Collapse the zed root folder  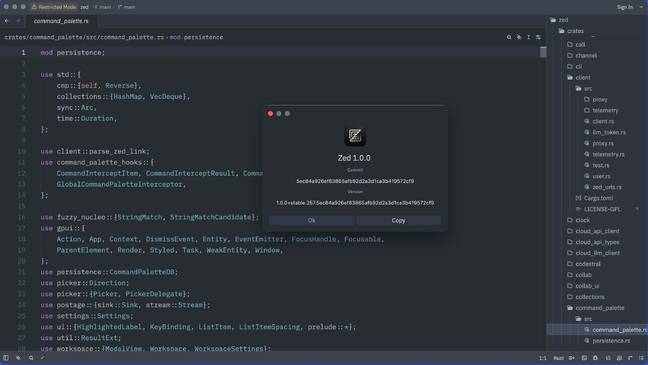560,20
